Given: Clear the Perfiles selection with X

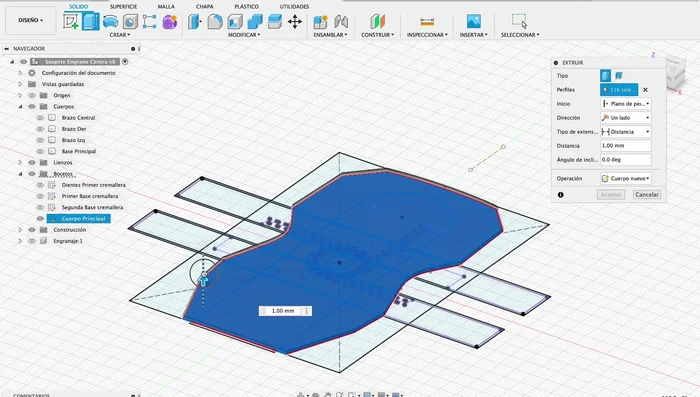Looking at the screenshot, I should pyautogui.click(x=645, y=90).
